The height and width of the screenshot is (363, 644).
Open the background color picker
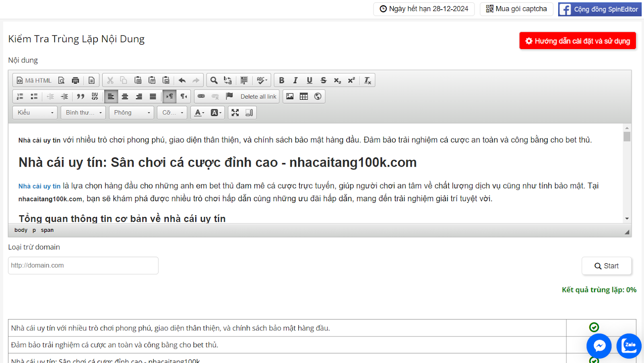tap(216, 113)
